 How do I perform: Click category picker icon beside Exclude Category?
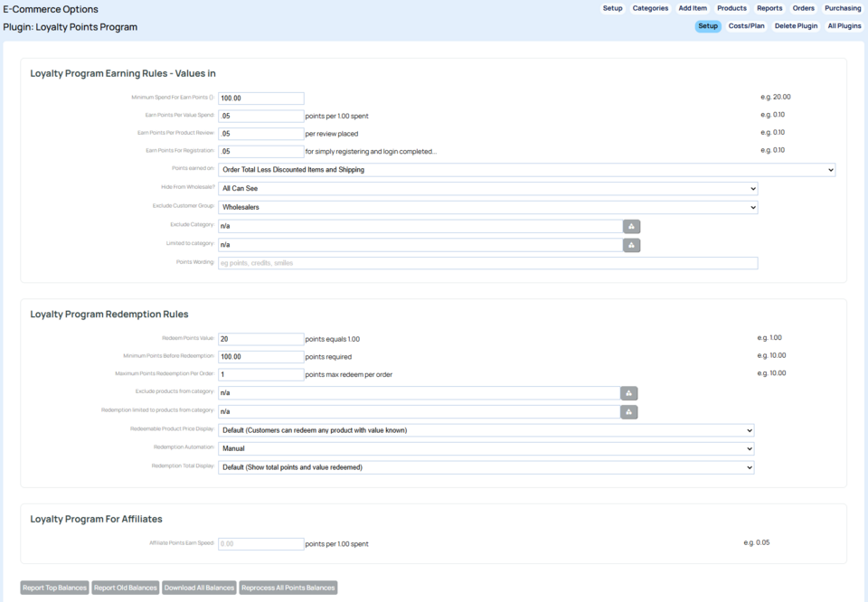(631, 226)
